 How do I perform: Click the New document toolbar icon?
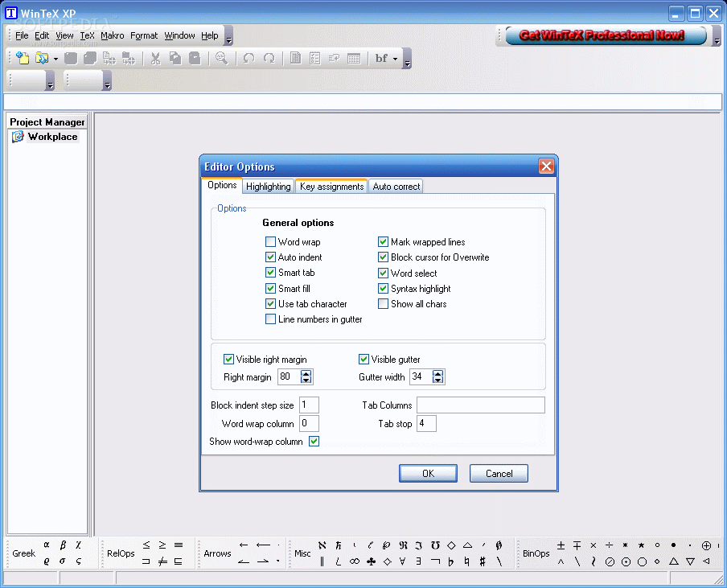coord(23,58)
